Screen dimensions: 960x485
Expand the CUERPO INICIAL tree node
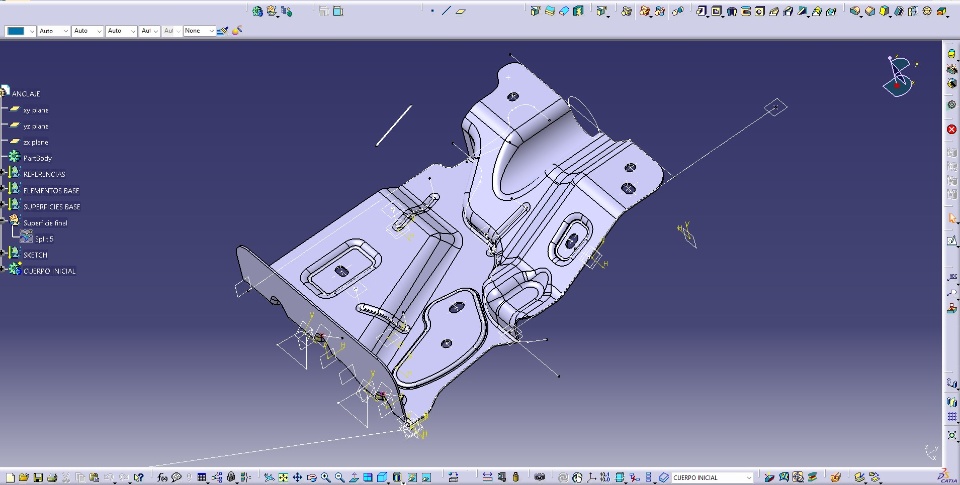(x=3, y=269)
